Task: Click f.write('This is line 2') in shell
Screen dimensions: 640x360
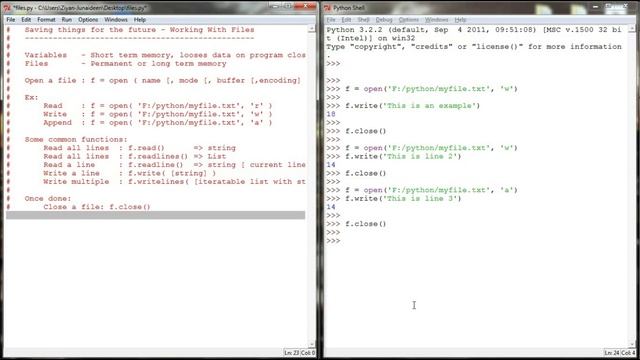Action: pos(403,157)
